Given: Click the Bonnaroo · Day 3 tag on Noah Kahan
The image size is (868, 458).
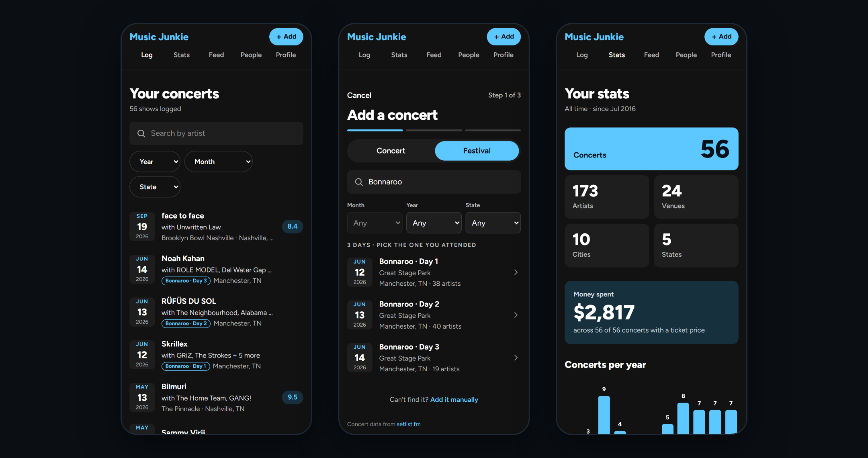Looking at the screenshot, I should click(x=186, y=281).
